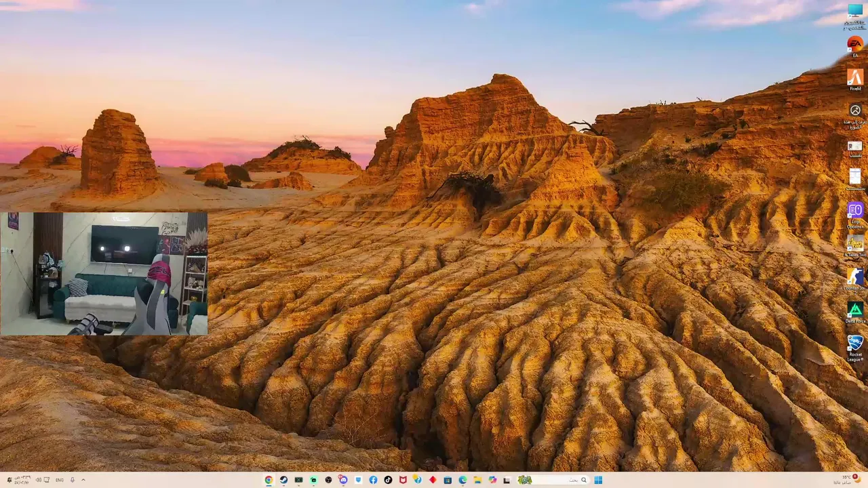This screenshot has height=488, width=868.
Task: Click the volume speaker tray icon
Action: 38,480
